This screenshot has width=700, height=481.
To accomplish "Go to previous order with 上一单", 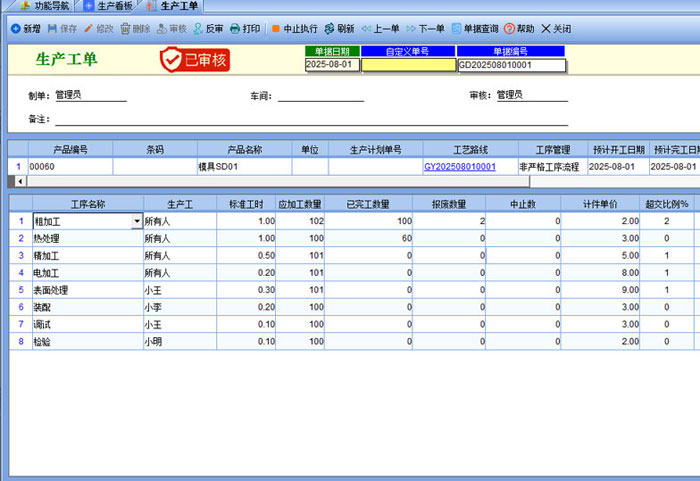I will 381,29.
